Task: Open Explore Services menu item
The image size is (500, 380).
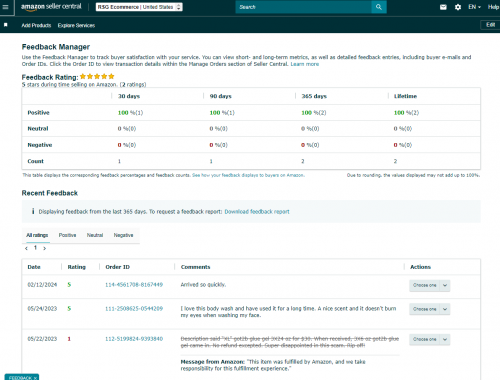Action: (x=76, y=25)
